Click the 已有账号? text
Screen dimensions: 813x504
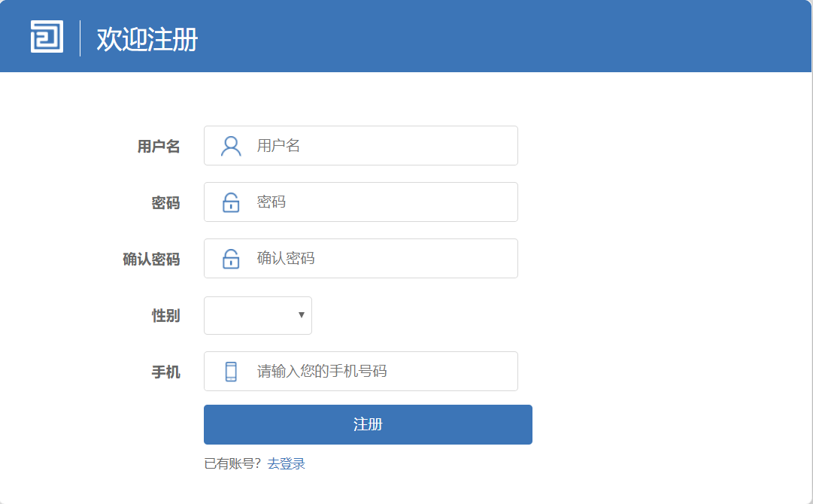pyautogui.click(x=232, y=464)
